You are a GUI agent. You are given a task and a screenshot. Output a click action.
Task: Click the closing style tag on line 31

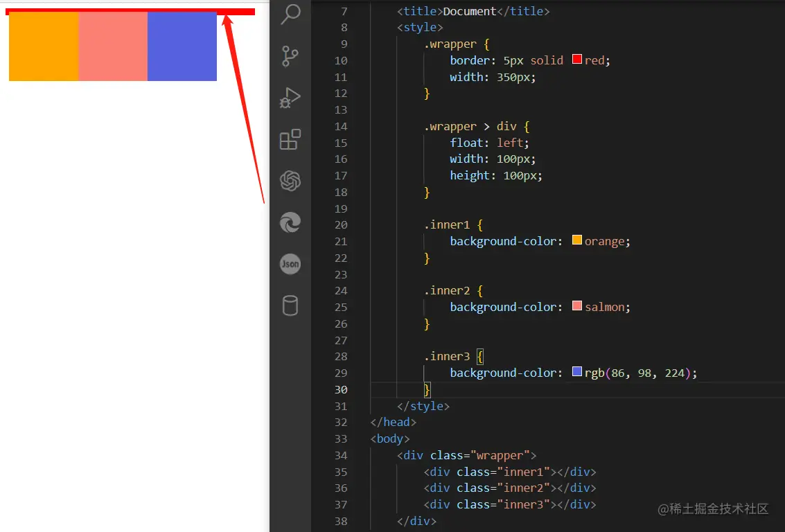pos(423,406)
